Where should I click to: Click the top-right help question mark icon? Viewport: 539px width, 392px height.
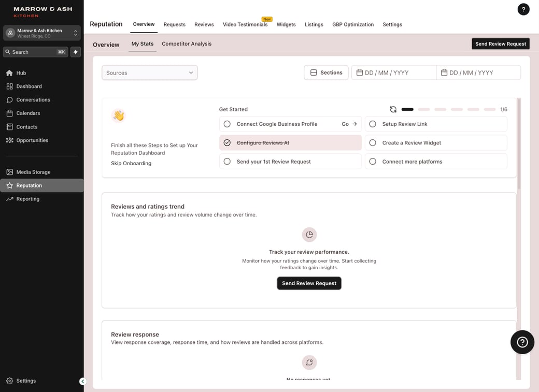(x=523, y=9)
